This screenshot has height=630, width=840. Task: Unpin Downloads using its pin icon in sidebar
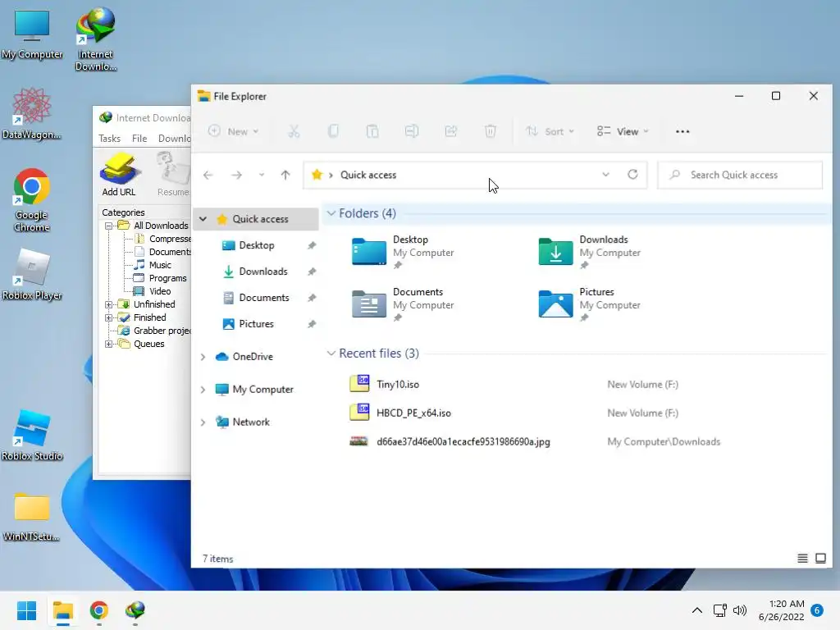click(312, 272)
